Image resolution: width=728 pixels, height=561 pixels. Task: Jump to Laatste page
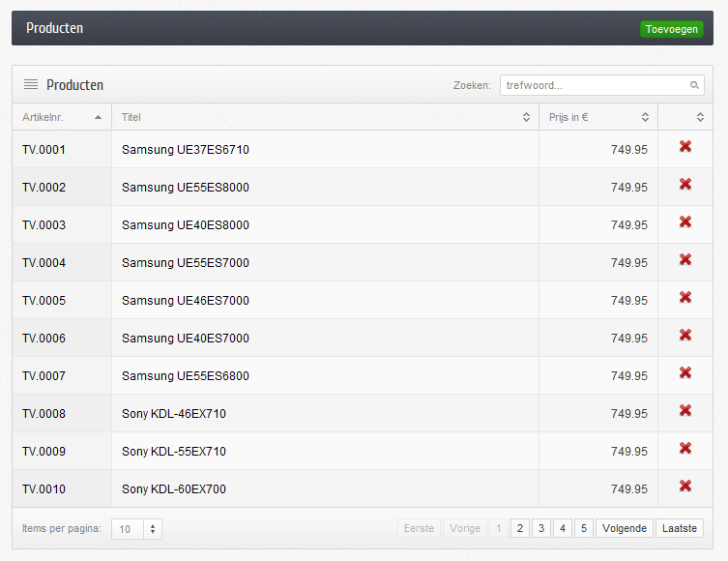[680, 528]
